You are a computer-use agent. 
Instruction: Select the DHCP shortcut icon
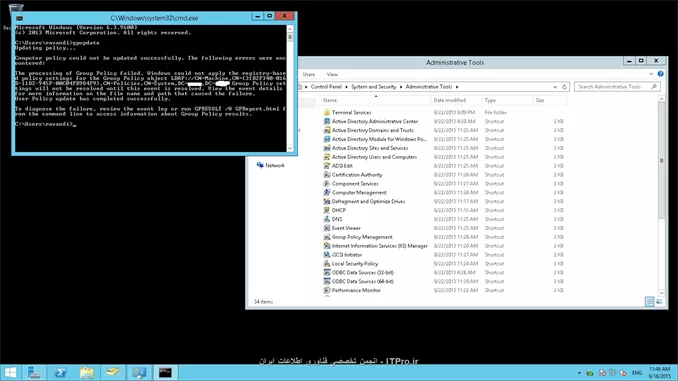(x=327, y=210)
